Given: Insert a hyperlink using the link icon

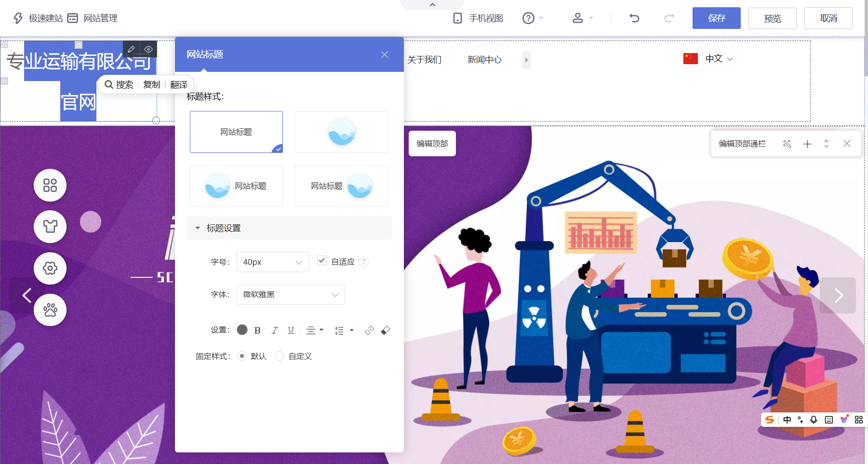Looking at the screenshot, I should pyautogui.click(x=369, y=330).
